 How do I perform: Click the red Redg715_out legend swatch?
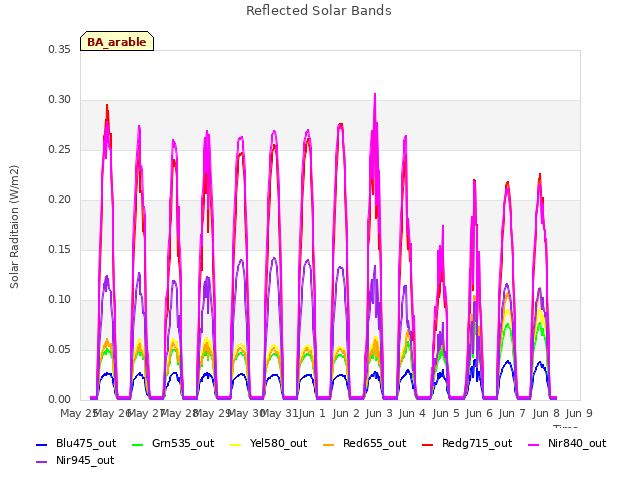428,444
